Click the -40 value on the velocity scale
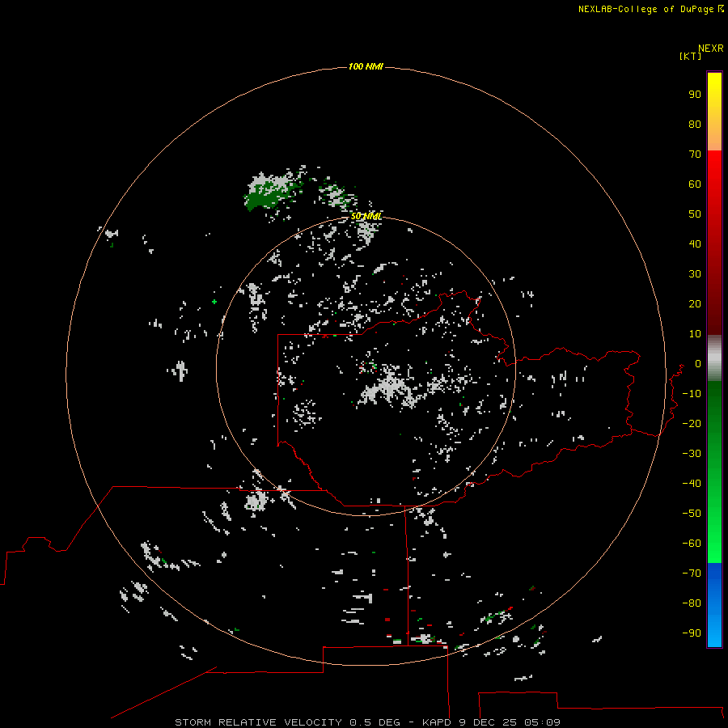This screenshot has width=728, height=728. click(692, 484)
